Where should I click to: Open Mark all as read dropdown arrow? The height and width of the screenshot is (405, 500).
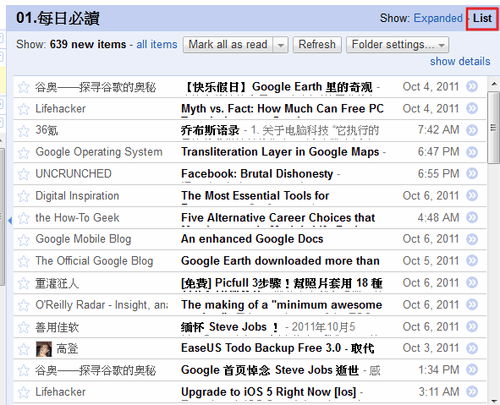(x=281, y=45)
